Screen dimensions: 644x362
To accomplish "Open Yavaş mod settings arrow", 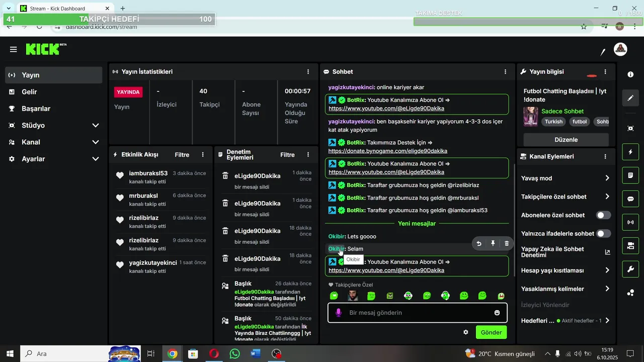I will point(607,178).
